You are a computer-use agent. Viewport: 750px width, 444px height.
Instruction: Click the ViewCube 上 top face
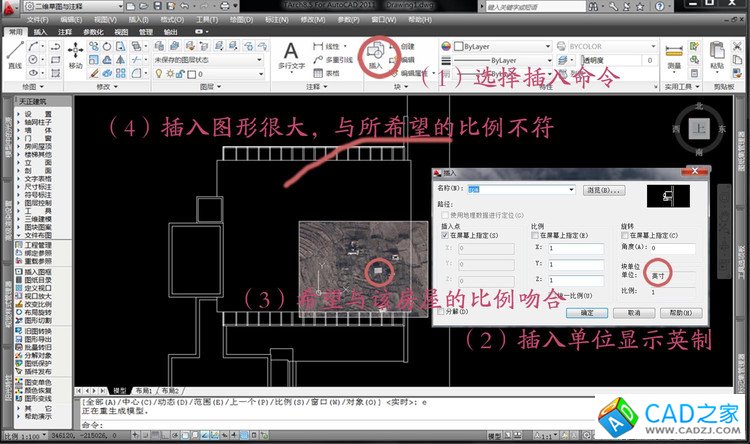tap(699, 129)
